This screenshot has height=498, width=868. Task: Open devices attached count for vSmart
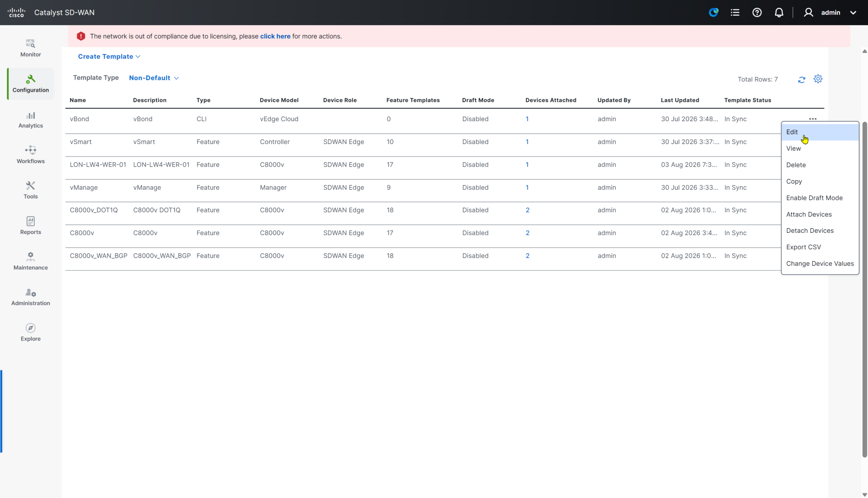coord(527,142)
